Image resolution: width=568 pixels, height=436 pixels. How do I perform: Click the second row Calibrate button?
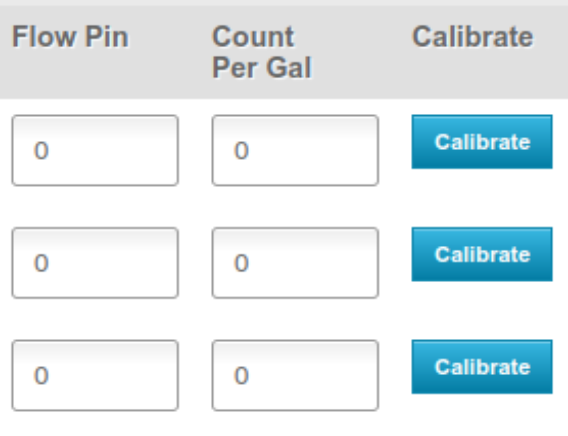[x=482, y=254]
